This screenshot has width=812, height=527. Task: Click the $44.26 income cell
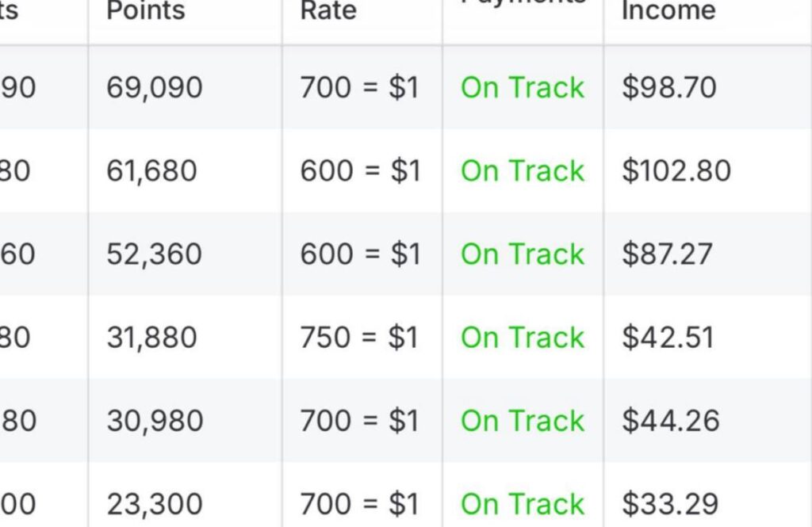(670, 421)
